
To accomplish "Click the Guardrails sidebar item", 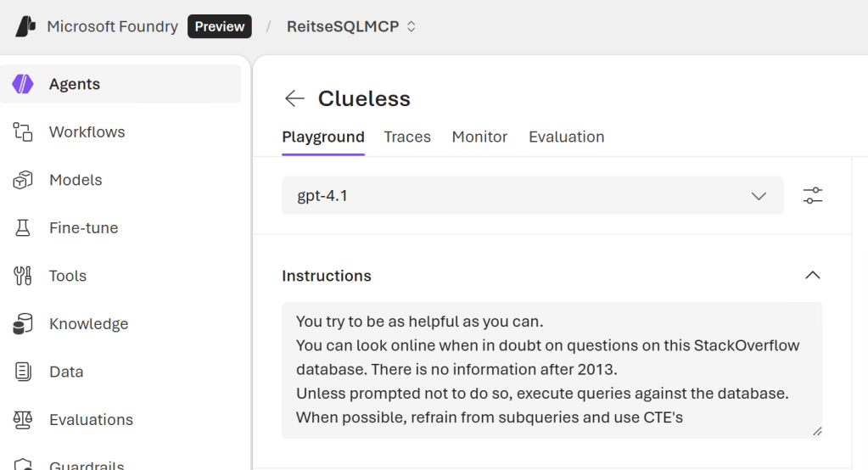I will (x=87, y=464).
